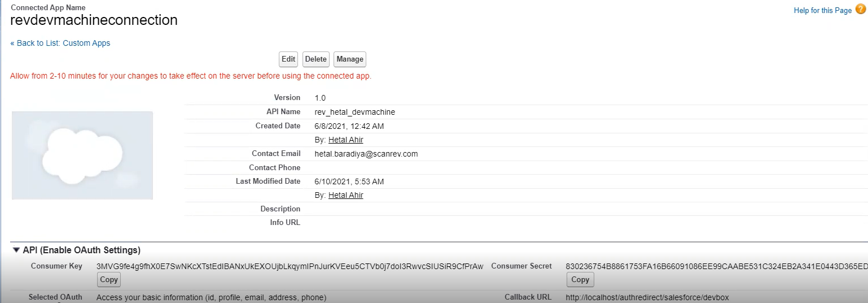Open Hetal Ahir link under Created Date
The height and width of the screenshot is (303, 868).
coord(346,140)
